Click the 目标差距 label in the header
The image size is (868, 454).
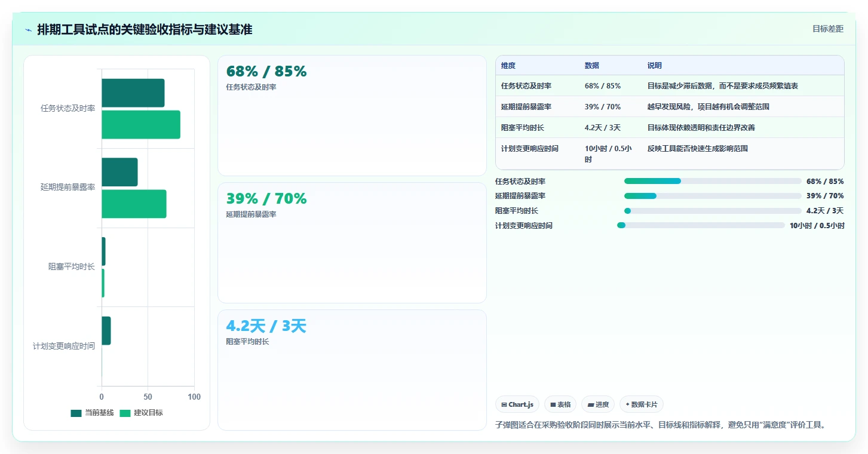click(x=827, y=29)
